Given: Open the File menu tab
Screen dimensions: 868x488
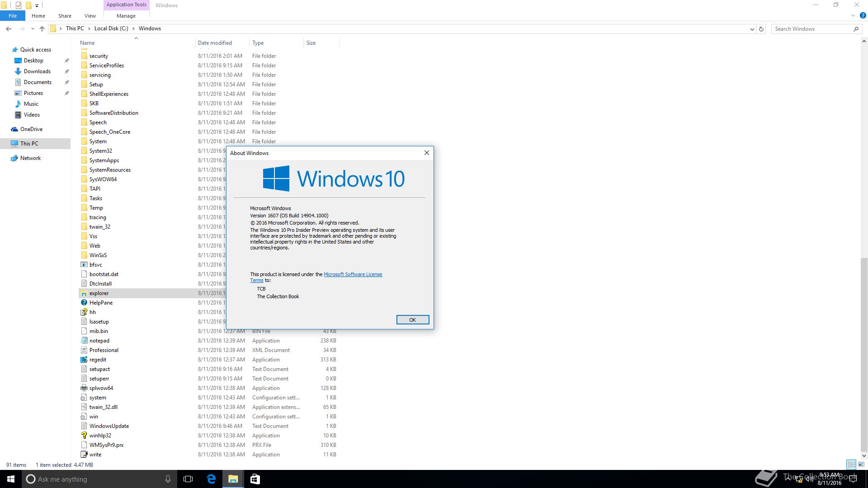Looking at the screenshot, I should pos(13,16).
